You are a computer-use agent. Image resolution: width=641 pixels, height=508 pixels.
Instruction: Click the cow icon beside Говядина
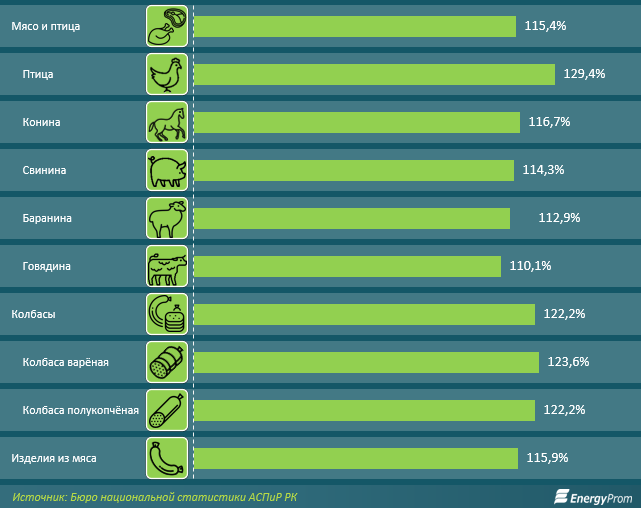[166, 266]
